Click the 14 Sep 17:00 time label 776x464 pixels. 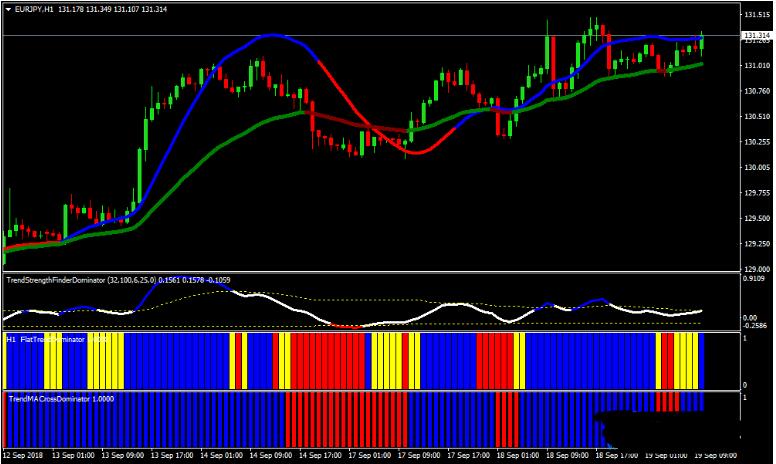point(320,455)
